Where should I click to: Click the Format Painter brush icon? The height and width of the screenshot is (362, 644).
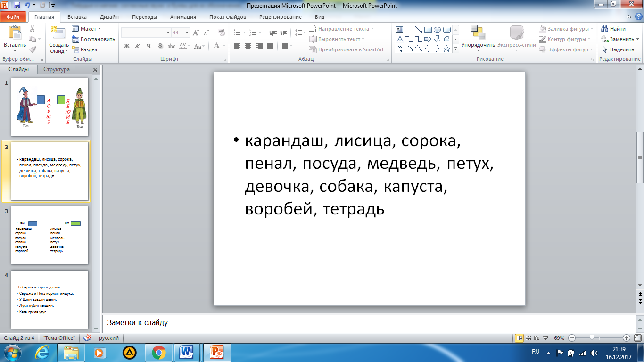point(32,49)
